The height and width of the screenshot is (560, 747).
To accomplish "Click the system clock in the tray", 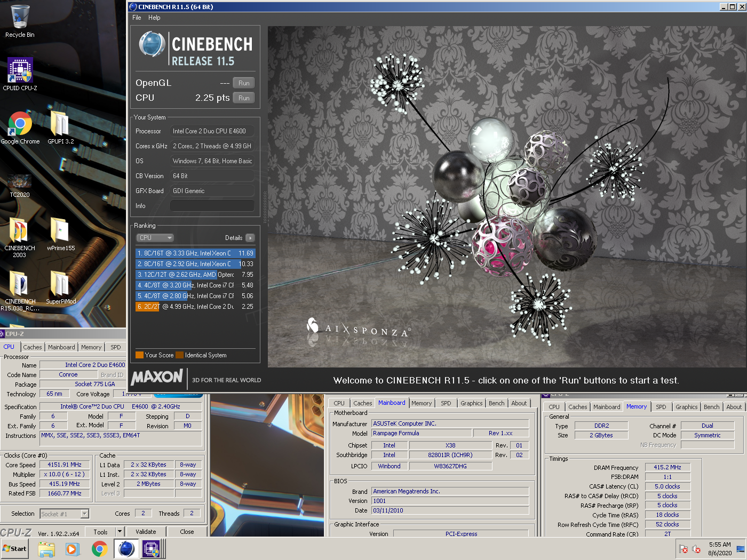I will click(720, 549).
